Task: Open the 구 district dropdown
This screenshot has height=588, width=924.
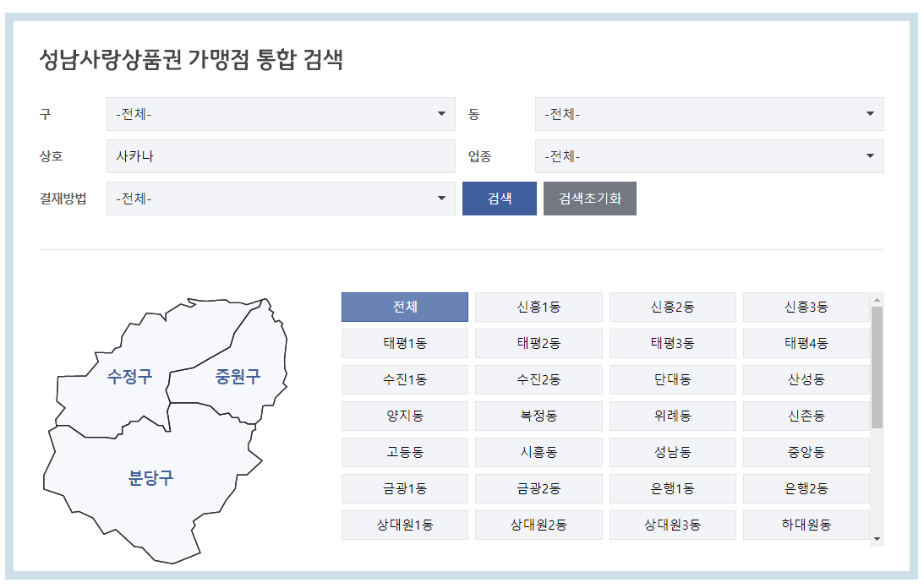Action: 279,114
